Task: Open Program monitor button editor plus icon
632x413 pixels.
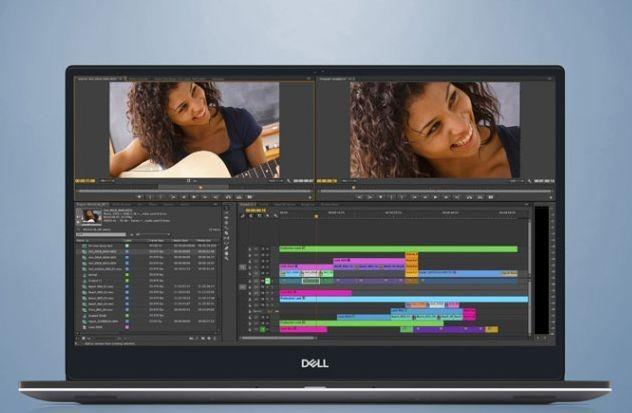Action: click(551, 197)
